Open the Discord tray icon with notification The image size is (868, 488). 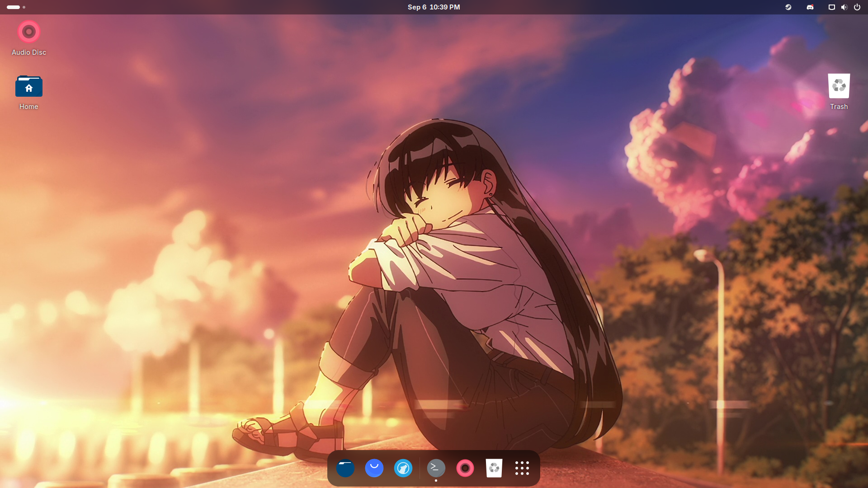pos(810,7)
